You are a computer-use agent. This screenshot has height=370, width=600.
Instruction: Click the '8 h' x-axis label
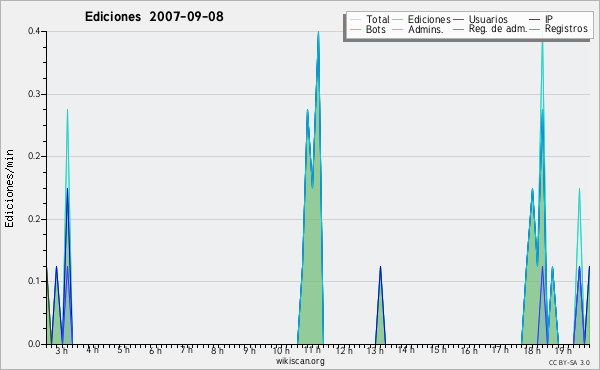[217, 350]
